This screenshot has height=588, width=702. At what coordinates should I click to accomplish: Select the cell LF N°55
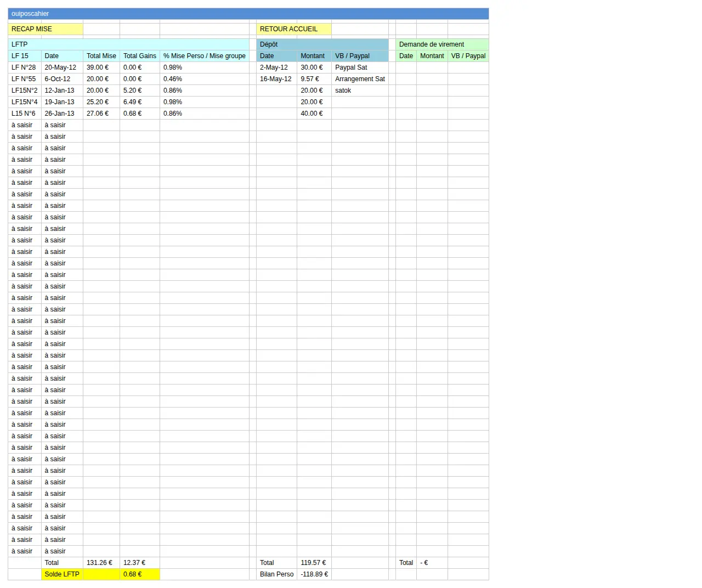click(x=25, y=79)
